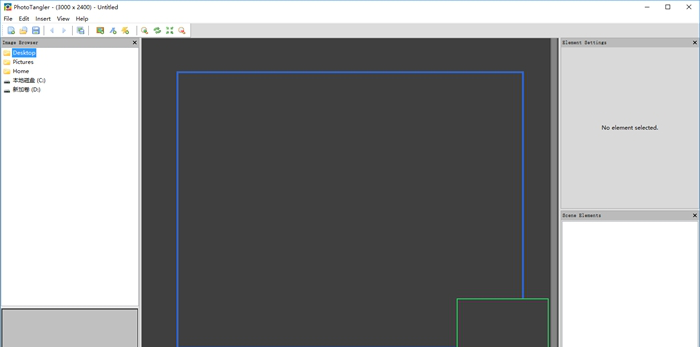Click the Insert image toolbar icon
Viewport: 700px width, 360px height.
100,30
